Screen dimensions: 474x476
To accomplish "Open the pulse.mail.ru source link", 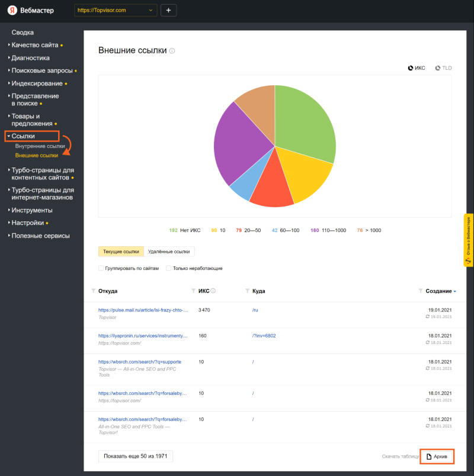I will 143,310.
